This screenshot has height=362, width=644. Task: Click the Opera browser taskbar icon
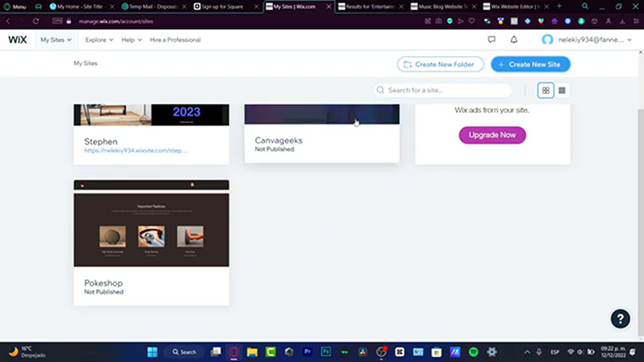tap(234, 352)
